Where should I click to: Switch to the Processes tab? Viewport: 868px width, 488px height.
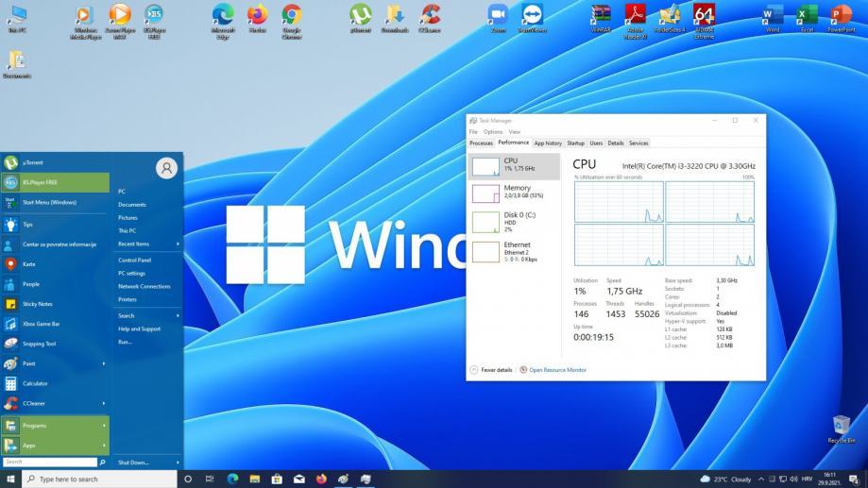pos(481,143)
